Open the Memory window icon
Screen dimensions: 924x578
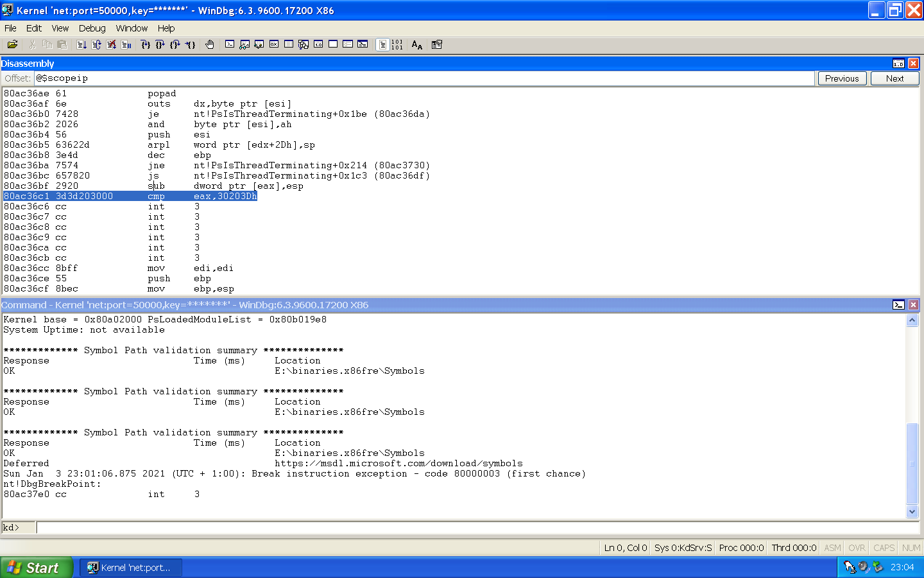tap(289, 44)
